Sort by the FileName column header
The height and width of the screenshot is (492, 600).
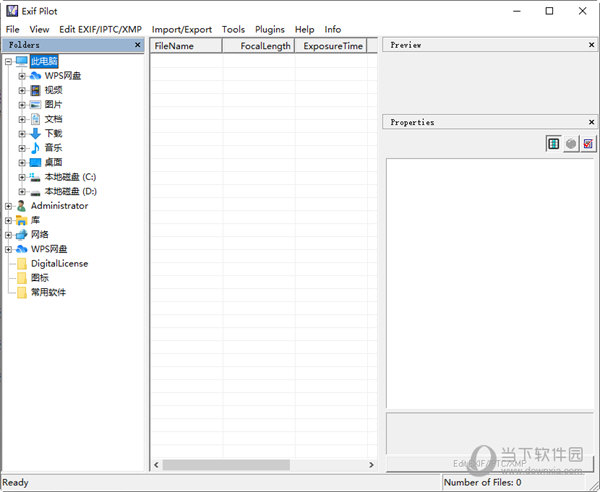point(185,46)
